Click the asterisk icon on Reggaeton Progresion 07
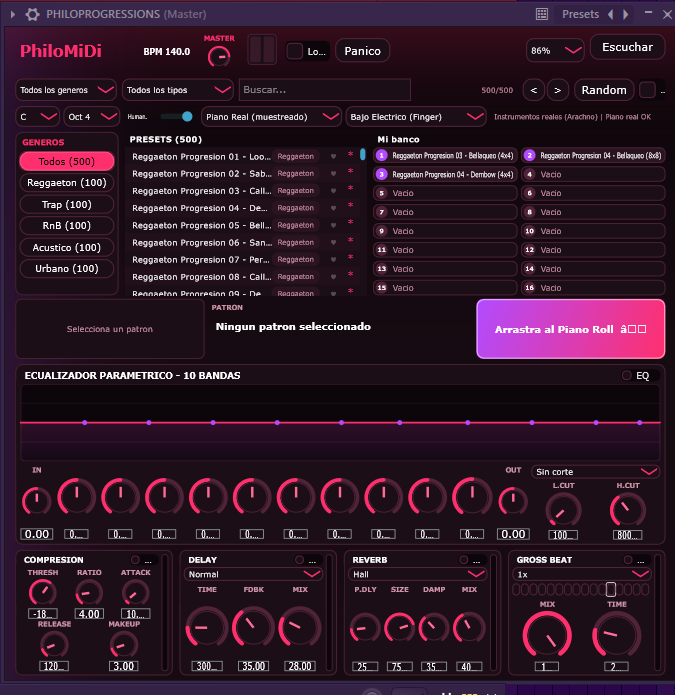Viewport: 675px width, 695px height. click(350, 258)
